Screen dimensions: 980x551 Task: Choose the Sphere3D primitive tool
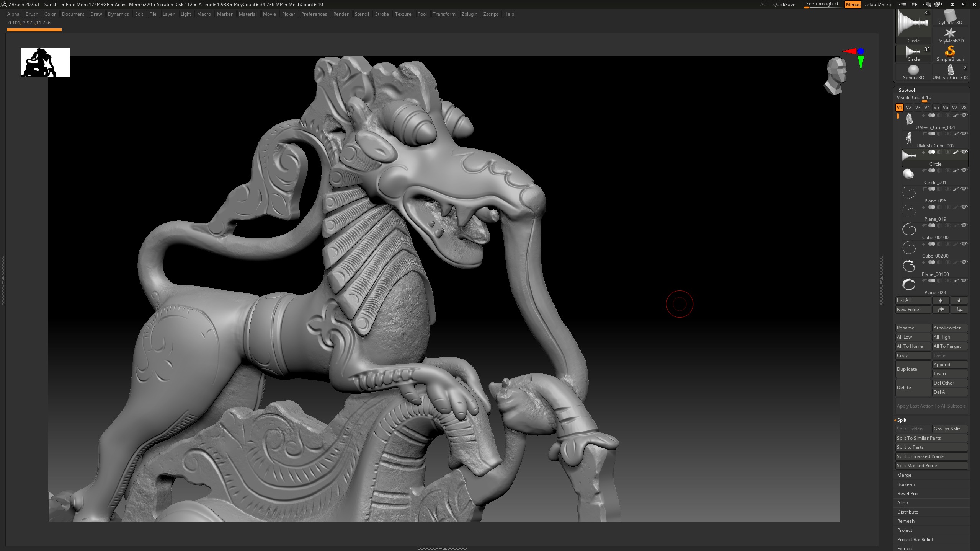tap(913, 72)
